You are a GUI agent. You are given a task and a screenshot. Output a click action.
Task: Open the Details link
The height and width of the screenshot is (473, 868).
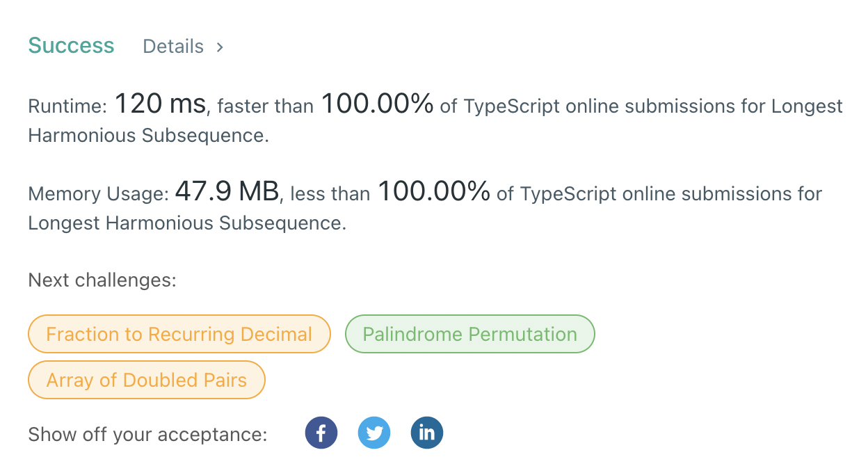(x=173, y=47)
